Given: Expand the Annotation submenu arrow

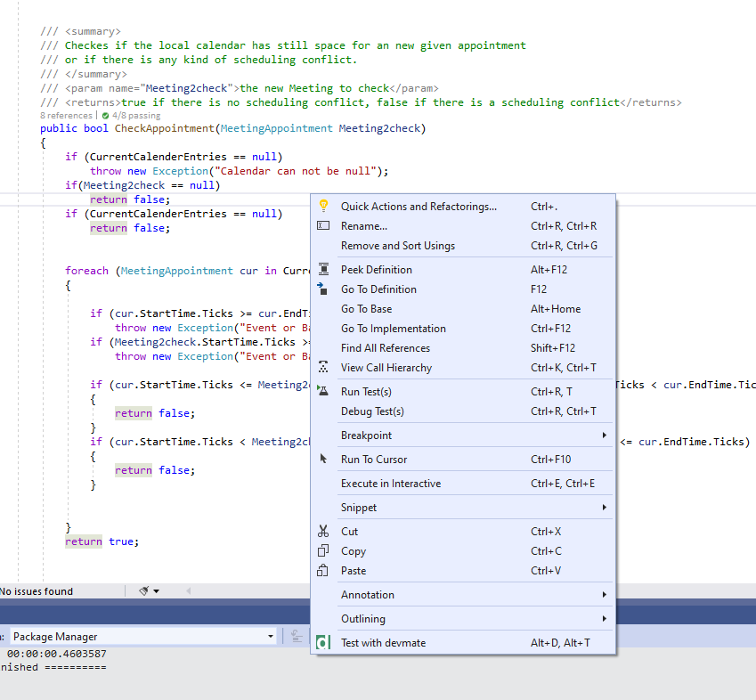Looking at the screenshot, I should click(604, 594).
